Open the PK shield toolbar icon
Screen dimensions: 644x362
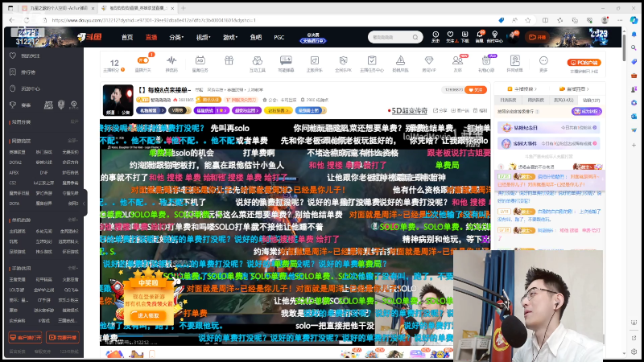[x=344, y=61]
